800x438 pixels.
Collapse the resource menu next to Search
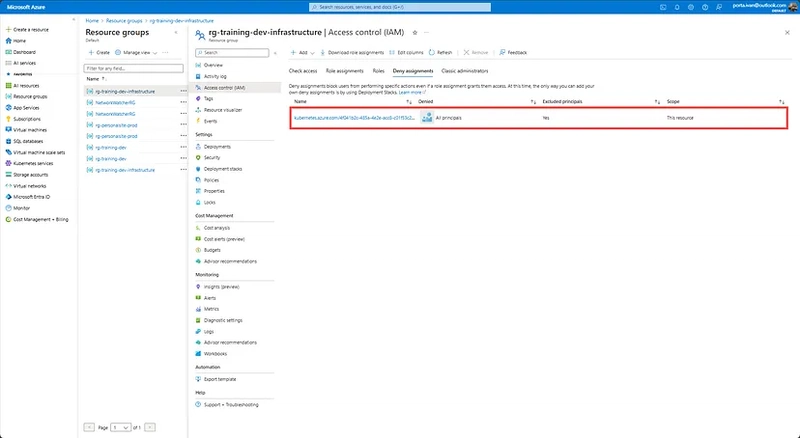pos(275,53)
